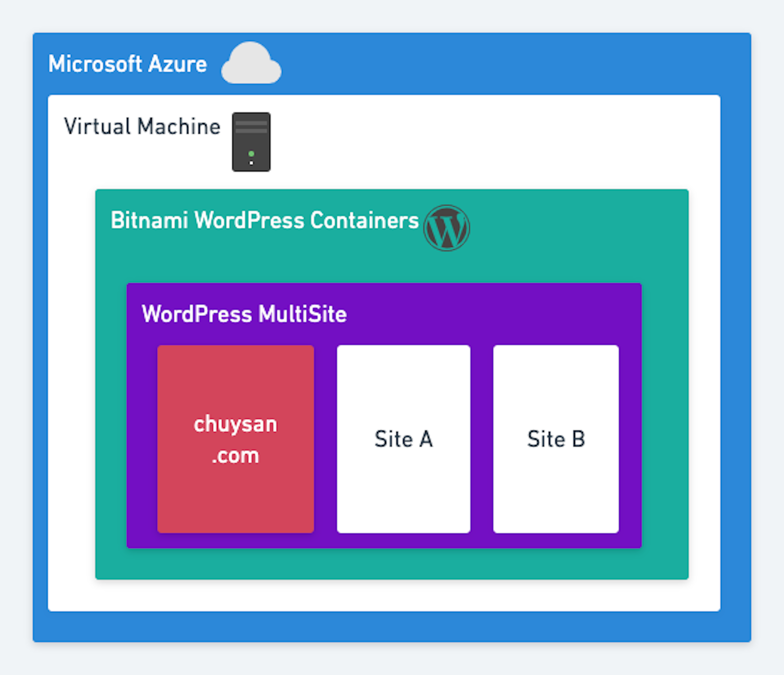784x675 pixels.
Task: Select the Virtual Machine label
Action: point(142,126)
